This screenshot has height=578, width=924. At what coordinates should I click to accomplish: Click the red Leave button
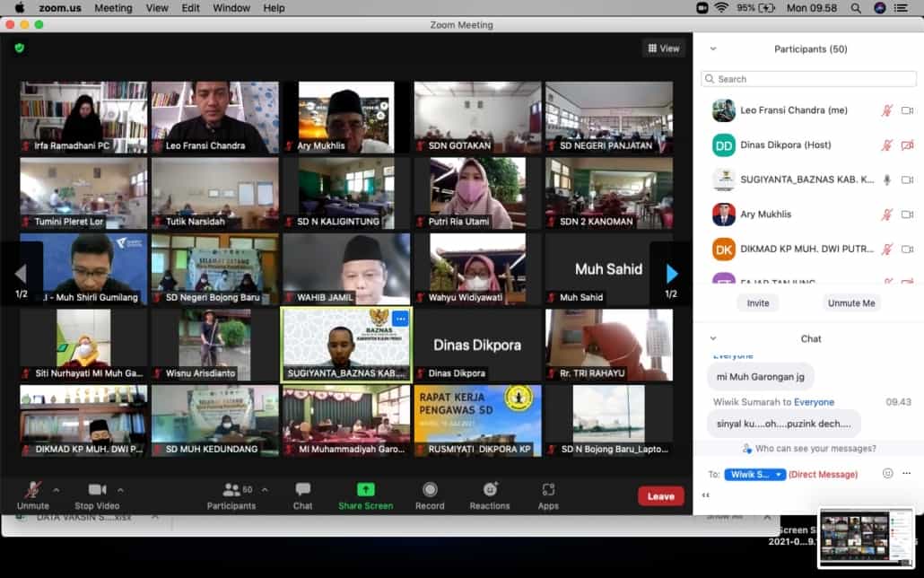pyautogui.click(x=660, y=496)
